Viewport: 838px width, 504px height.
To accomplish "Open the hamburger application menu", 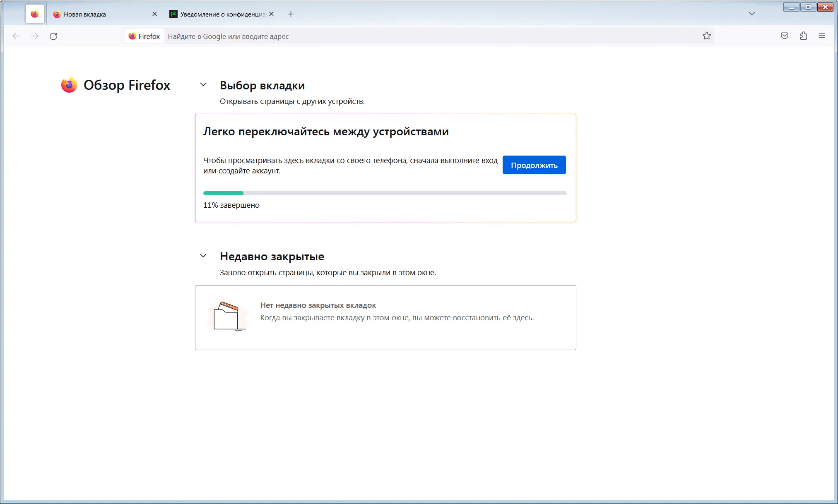I will (x=822, y=36).
